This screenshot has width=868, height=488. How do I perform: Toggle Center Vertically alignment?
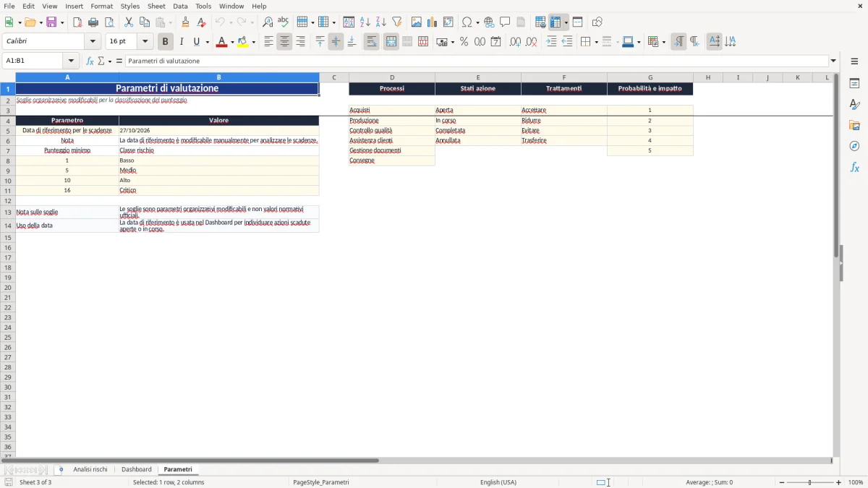336,42
